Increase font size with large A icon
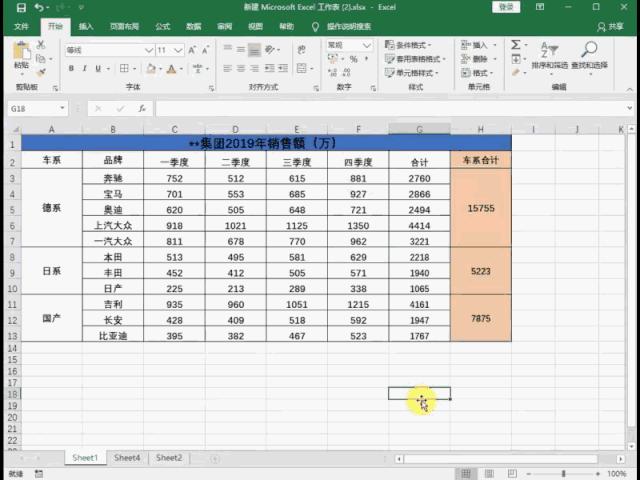The image size is (640, 480). 191,50
